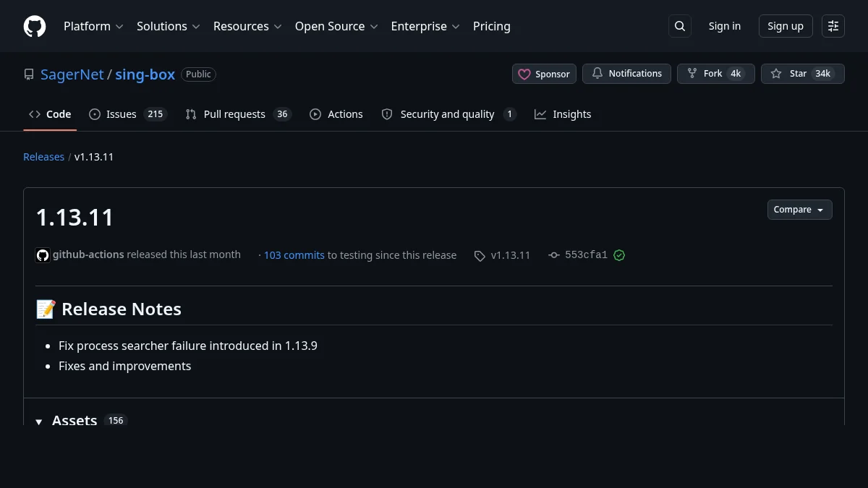
Task: Click 'Fixes and improvements' note
Action: pos(125,366)
